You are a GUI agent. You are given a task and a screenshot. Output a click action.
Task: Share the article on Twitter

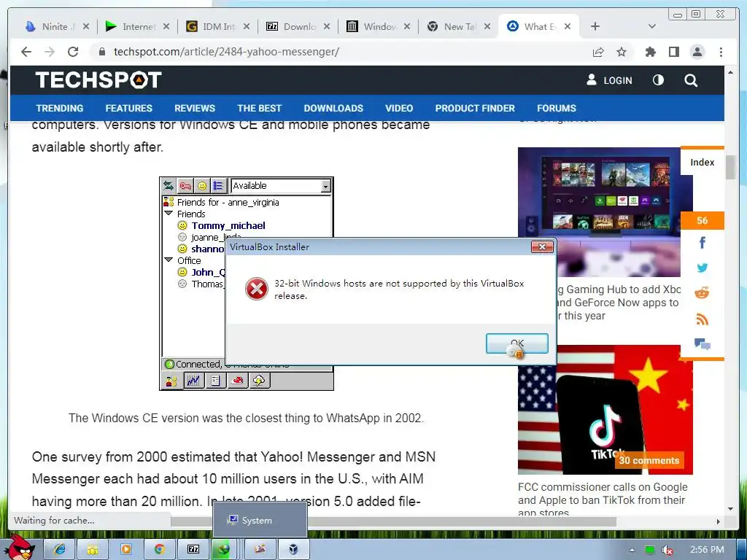click(x=703, y=268)
